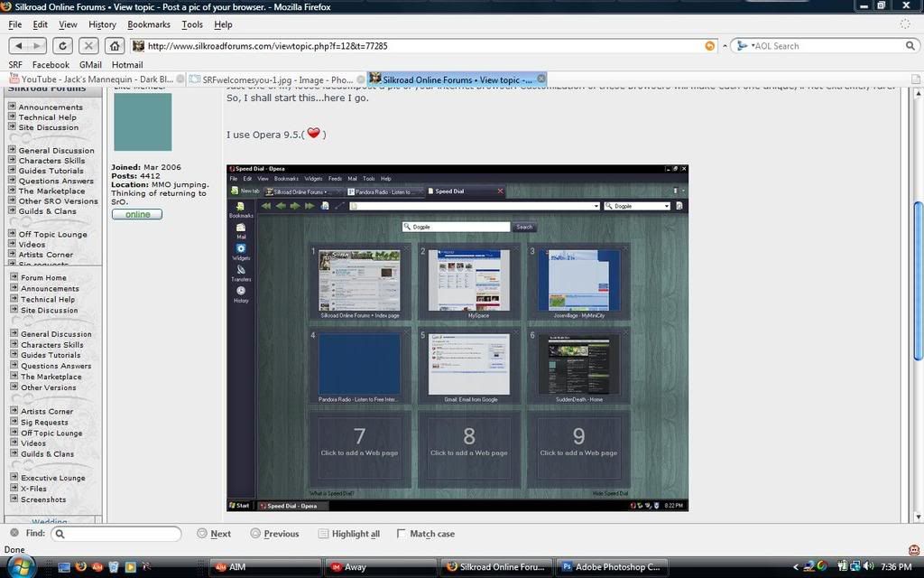Click the Stop loading button
Image resolution: width=924 pixels, height=578 pixels.
click(88, 45)
